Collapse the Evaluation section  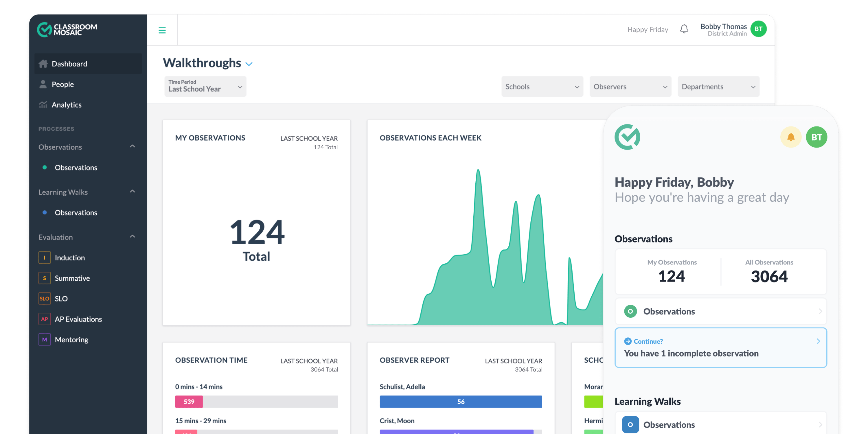133,237
